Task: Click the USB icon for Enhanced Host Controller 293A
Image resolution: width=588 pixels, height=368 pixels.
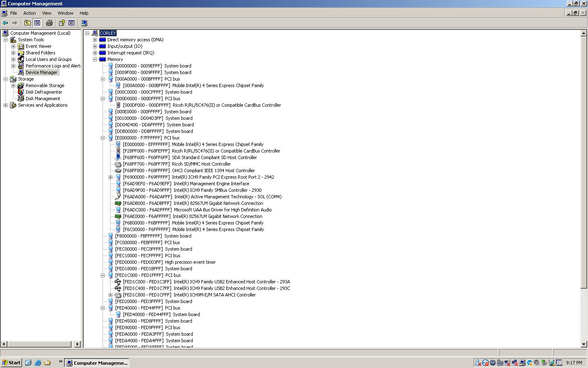Action: point(118,282)
